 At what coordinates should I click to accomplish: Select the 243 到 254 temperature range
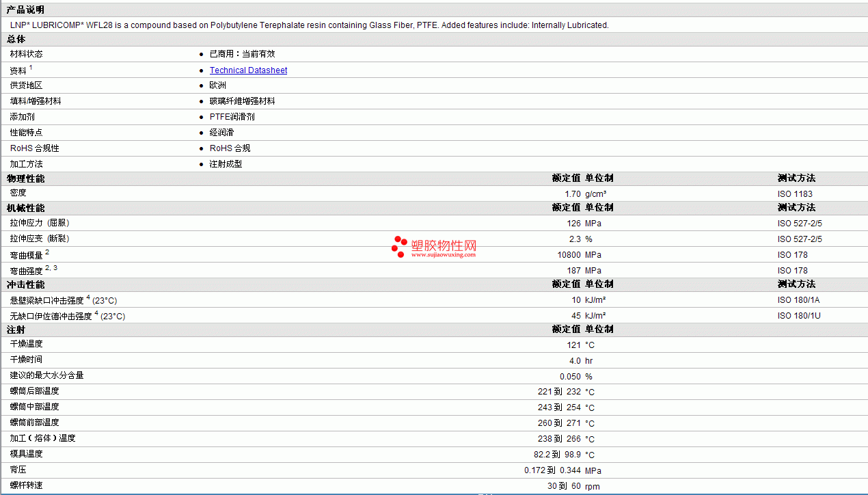pos(559,408)
